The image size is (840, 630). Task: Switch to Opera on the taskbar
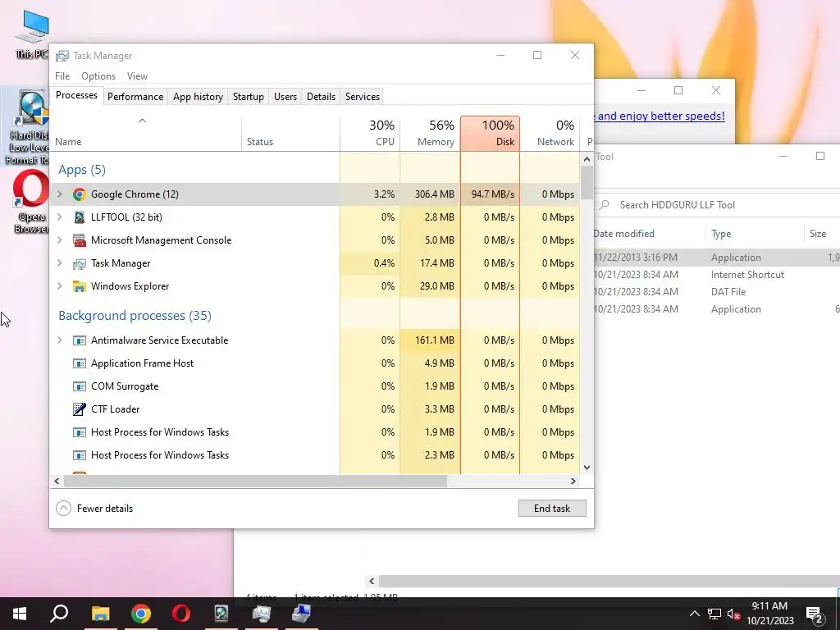(x=181, y=614)
